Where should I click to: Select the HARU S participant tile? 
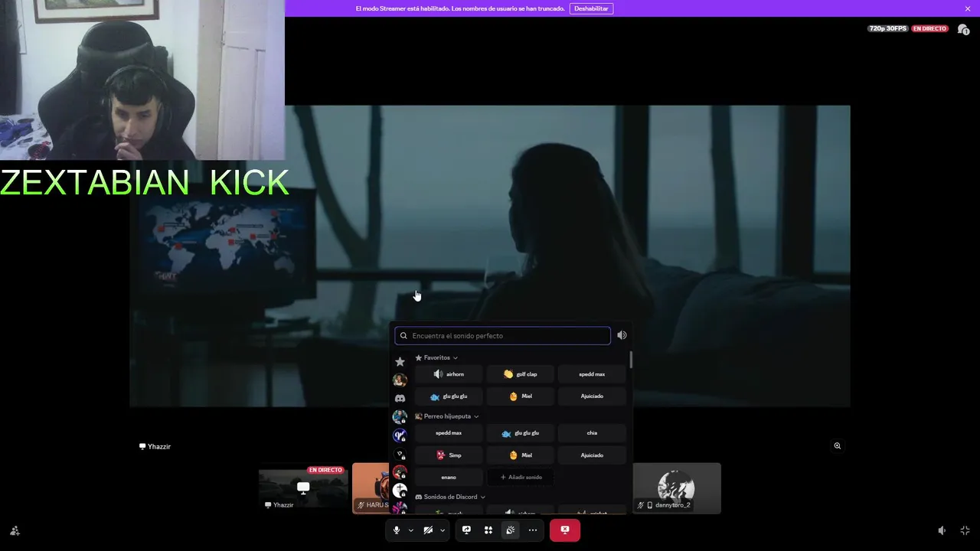(x=371, y=488)
